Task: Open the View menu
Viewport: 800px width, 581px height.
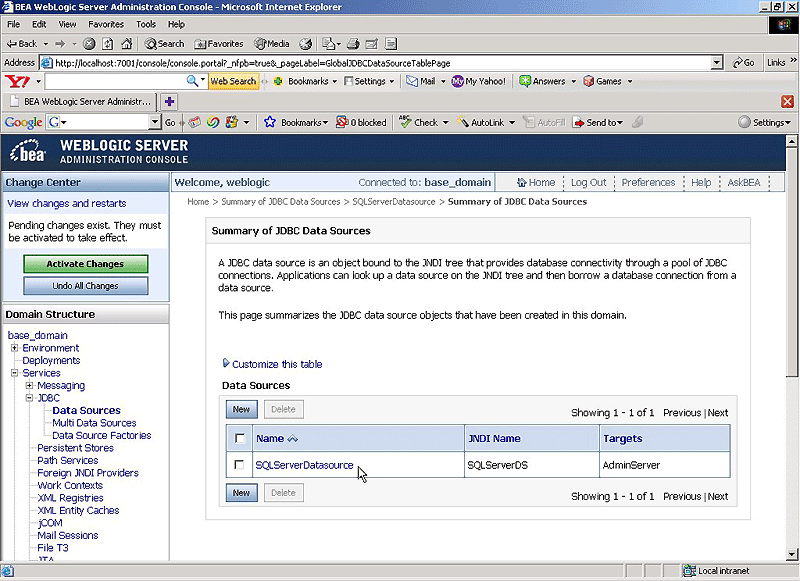Action: coord(67,24)
